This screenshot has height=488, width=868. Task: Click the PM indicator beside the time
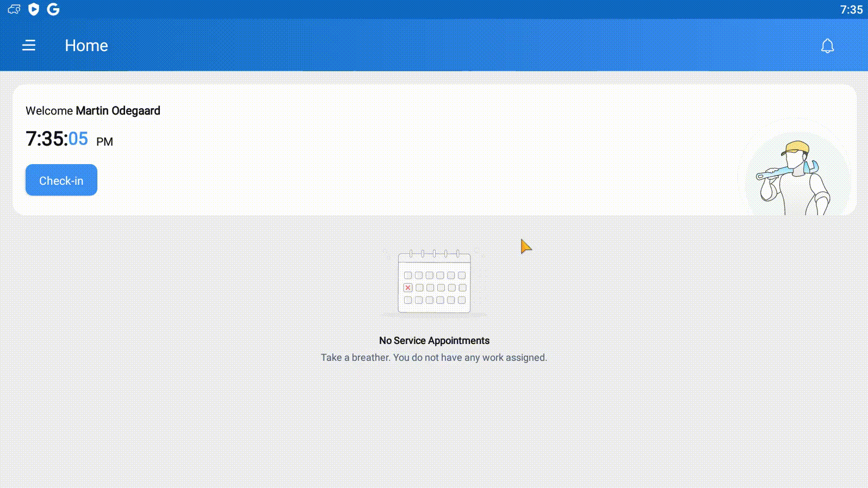(x=104, y=142)
